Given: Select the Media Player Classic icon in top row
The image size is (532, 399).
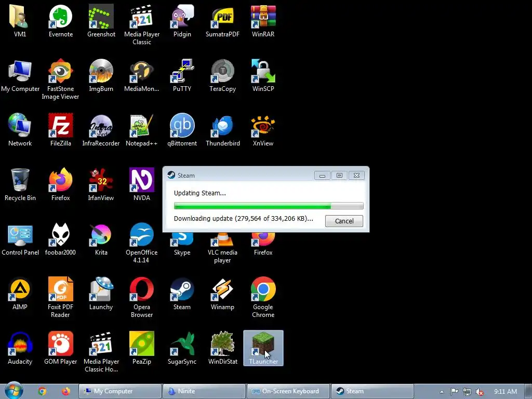Looking at the screenshot, I should [x=142, y=25].
